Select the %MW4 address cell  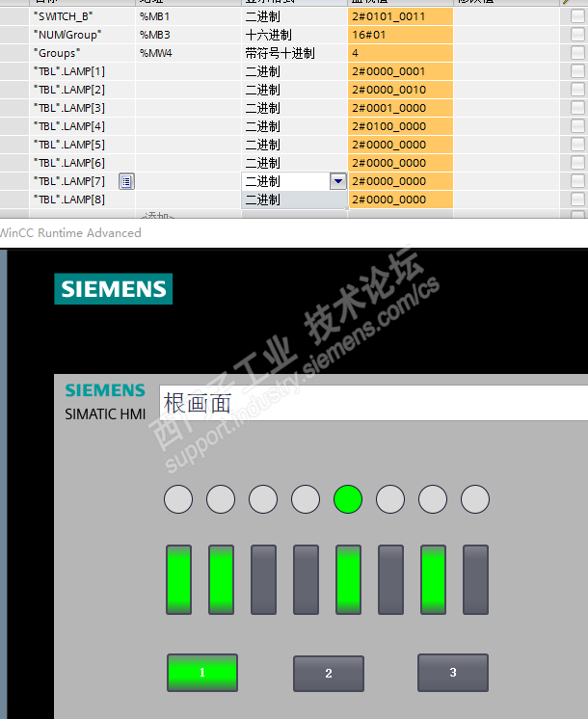point(188,53)
